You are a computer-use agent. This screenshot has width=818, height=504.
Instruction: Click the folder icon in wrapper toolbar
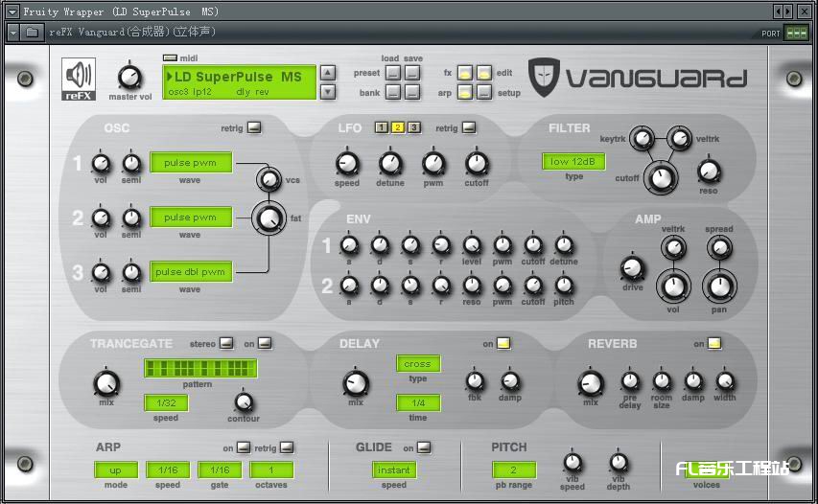pyautogui.click(x=33, y=33)
